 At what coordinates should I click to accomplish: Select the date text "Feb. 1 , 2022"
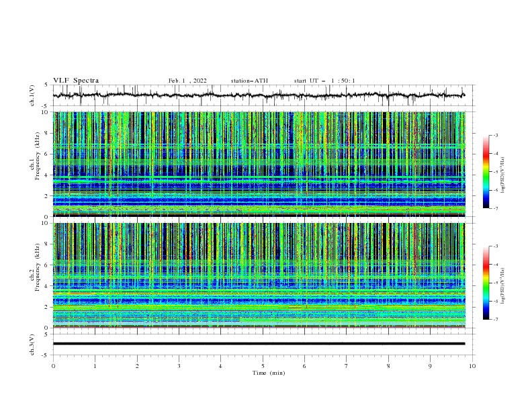click(187, 81)
